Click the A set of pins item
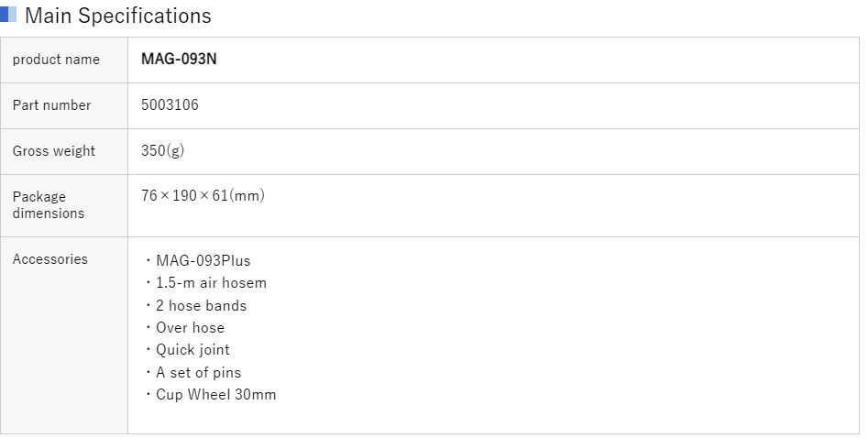Viewport: 868px width, 438px height. point(198,373)
